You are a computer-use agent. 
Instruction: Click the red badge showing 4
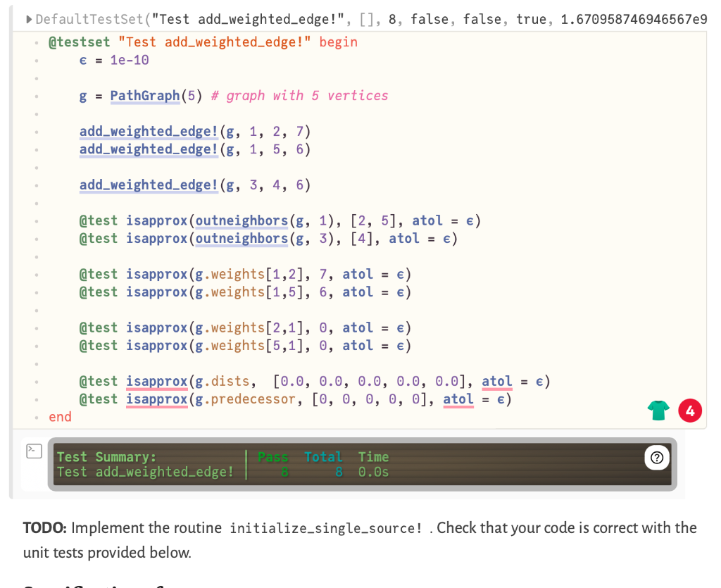click(x=690, y=410)
